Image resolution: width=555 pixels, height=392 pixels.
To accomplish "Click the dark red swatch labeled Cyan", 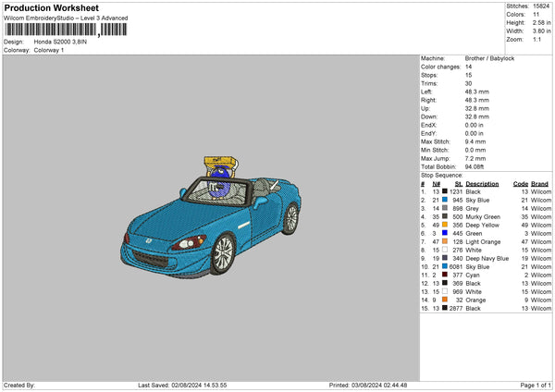I will pyautogui.click(x=445, y=275).
